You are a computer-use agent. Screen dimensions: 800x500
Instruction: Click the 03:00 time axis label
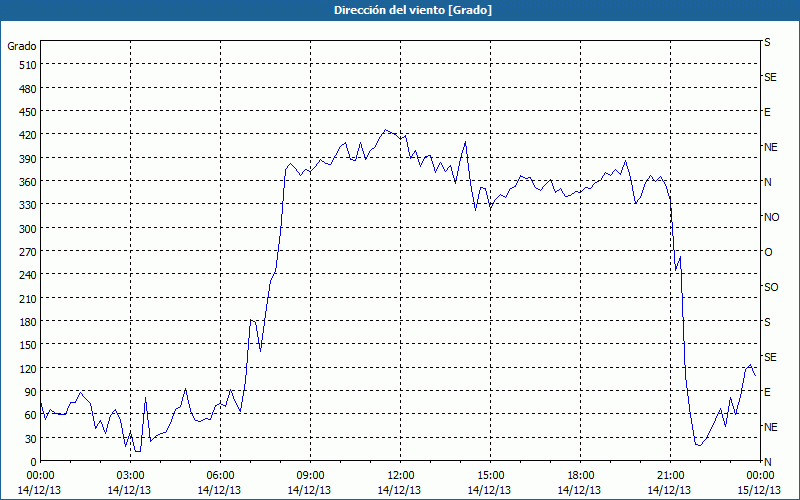[x=131, y=476]
